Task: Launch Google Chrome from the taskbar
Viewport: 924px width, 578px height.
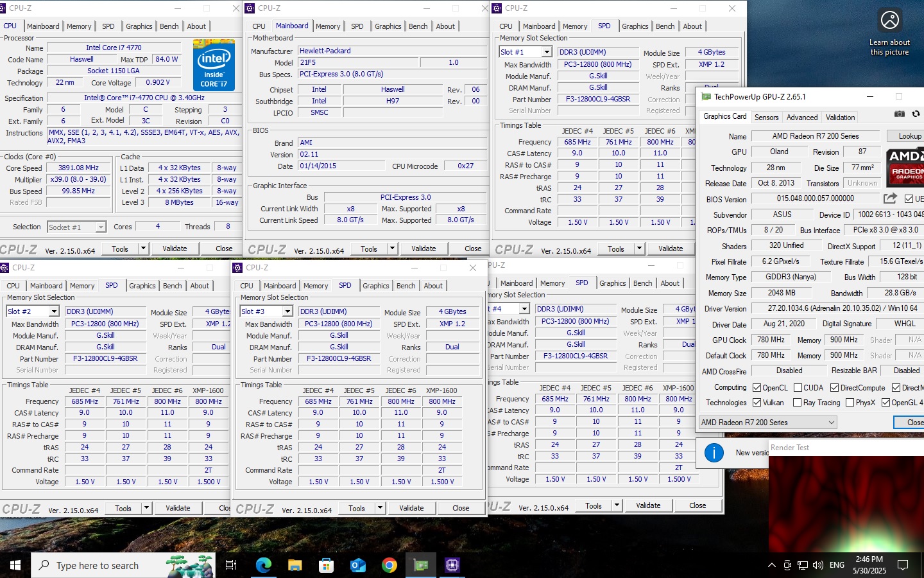Action: (389, 565)
